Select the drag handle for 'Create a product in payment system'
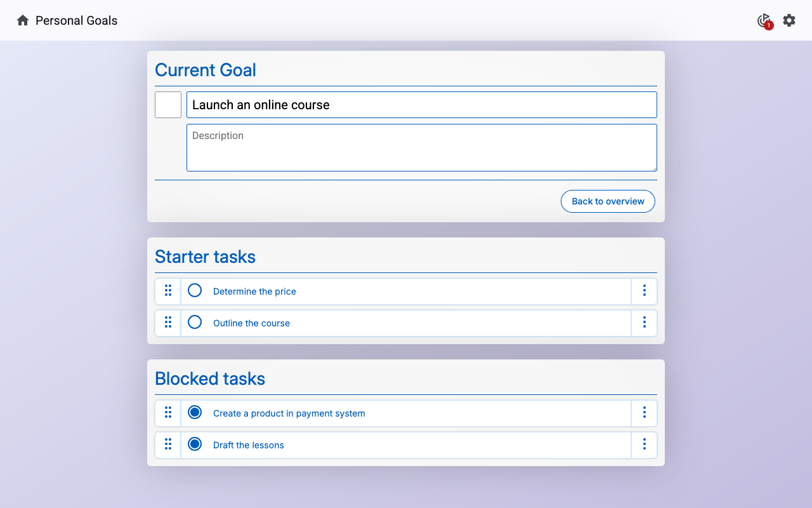This screenshot has height=508, width=812. 168,413
